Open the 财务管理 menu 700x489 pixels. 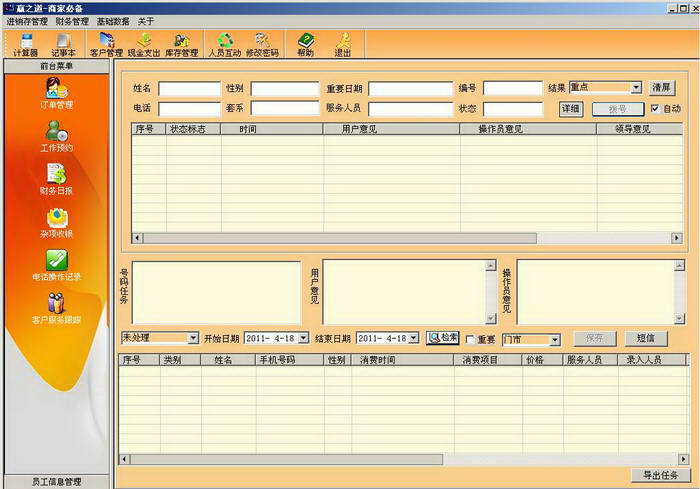72,21
